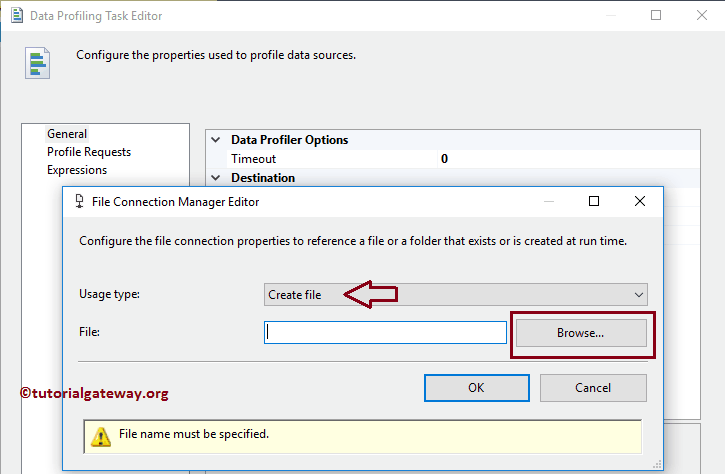The image size is (725, 474).
Task: Cancel the file connection dialog
Action: [593, 387]
